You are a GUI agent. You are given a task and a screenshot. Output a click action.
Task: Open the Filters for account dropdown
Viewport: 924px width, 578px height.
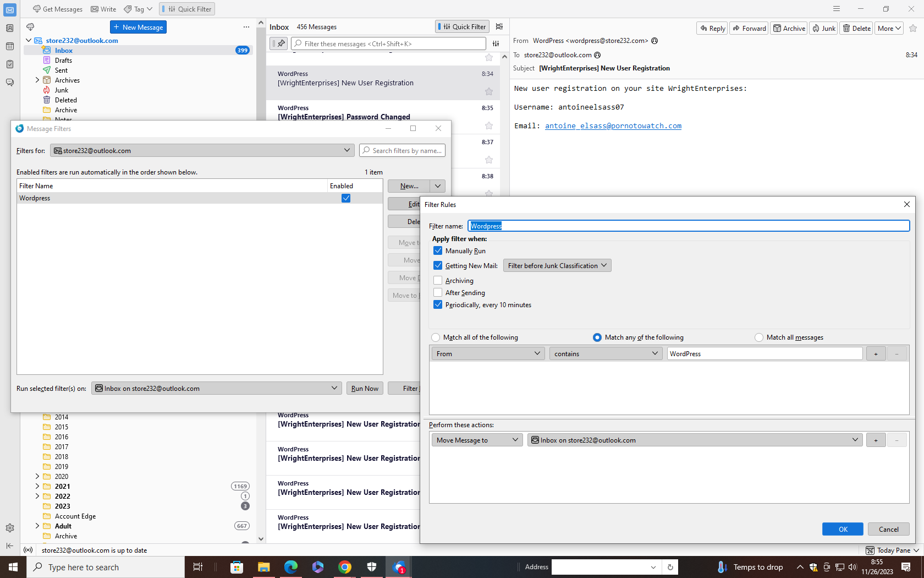202,150
